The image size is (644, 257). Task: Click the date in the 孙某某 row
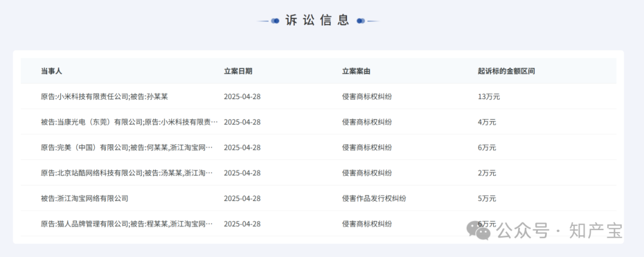pyautogui.click(x=242, y=97)
